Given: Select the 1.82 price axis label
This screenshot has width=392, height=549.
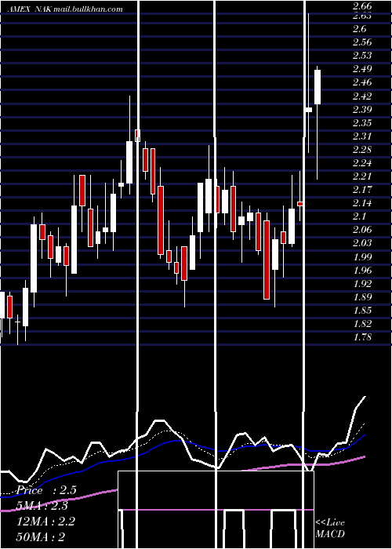Looking at the screenshot, I should [362, 324].
